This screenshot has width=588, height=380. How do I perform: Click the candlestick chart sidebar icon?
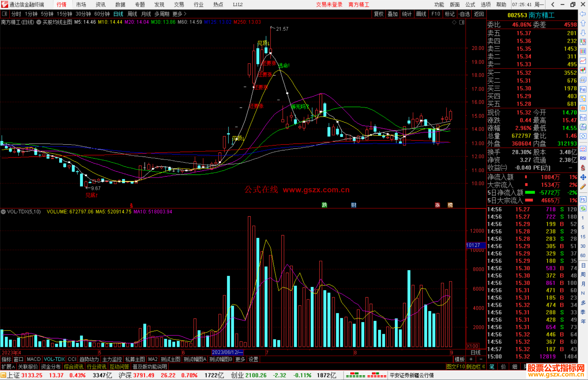pos(583,70)
